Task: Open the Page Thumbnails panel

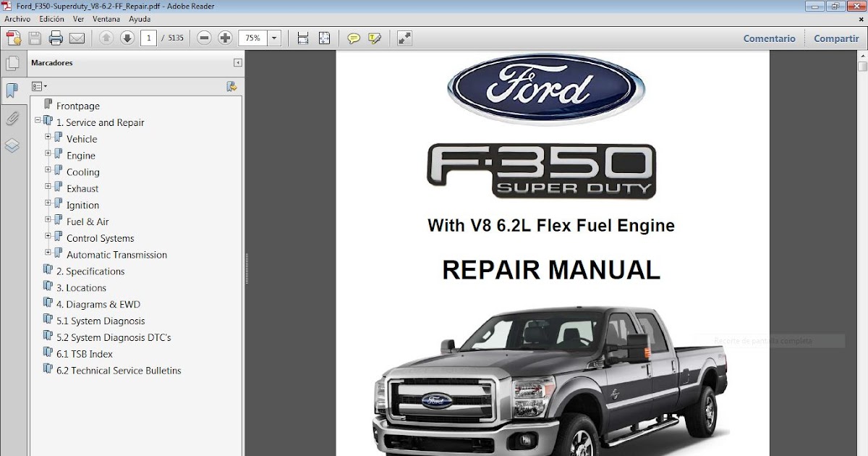Action: 12,63
